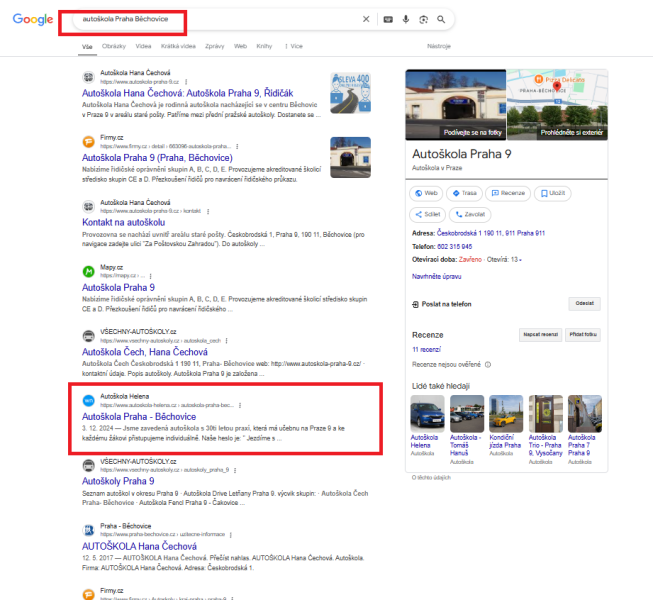Viewport: 653px width, 600px height.
Task: Open options dots for Firmy.cz detail result
Action: [237, 147]
